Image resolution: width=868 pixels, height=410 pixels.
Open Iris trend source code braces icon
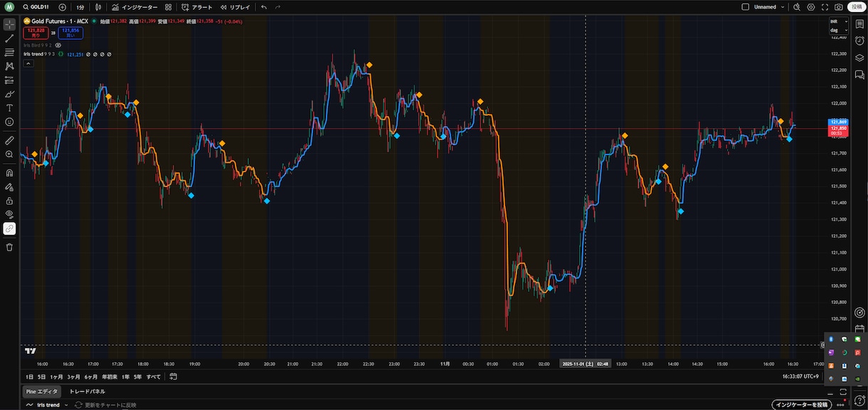pyautogui.click(x=60, y=54)
